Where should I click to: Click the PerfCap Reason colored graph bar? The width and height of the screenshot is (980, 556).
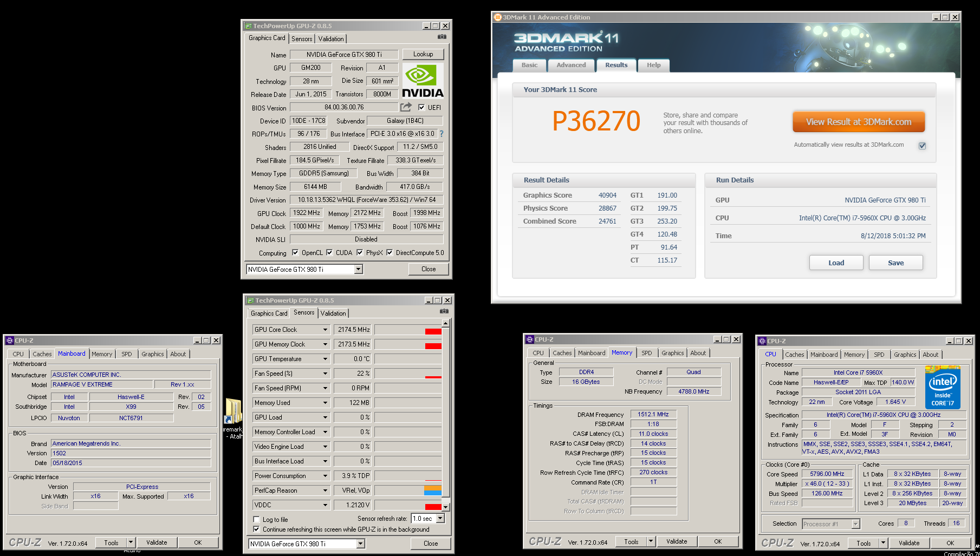[x=432, y=490]
